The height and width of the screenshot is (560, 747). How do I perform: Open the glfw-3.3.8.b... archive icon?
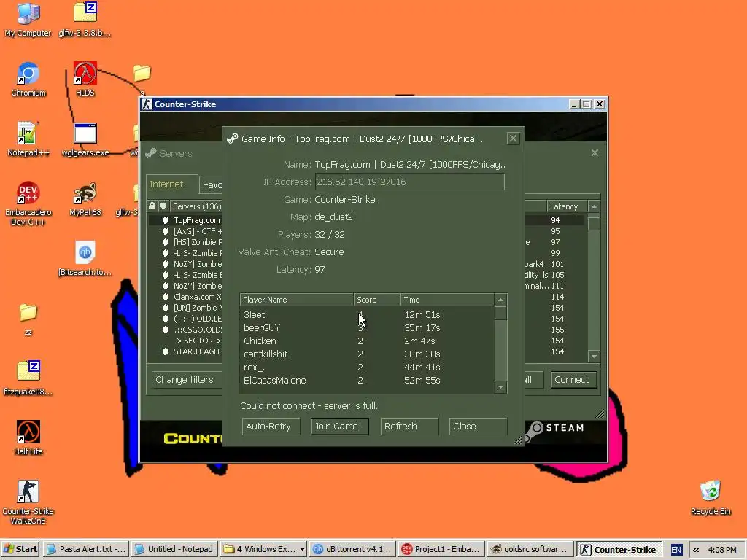tap(85, 19)
